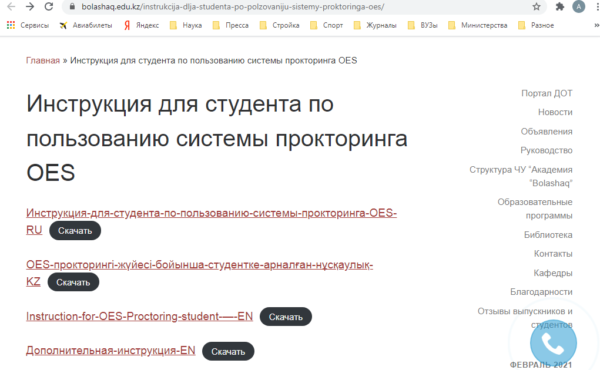This screenshot has width=600, height=370.
Task: Open the Благодарности menu item
Action: tap(541, 292)
